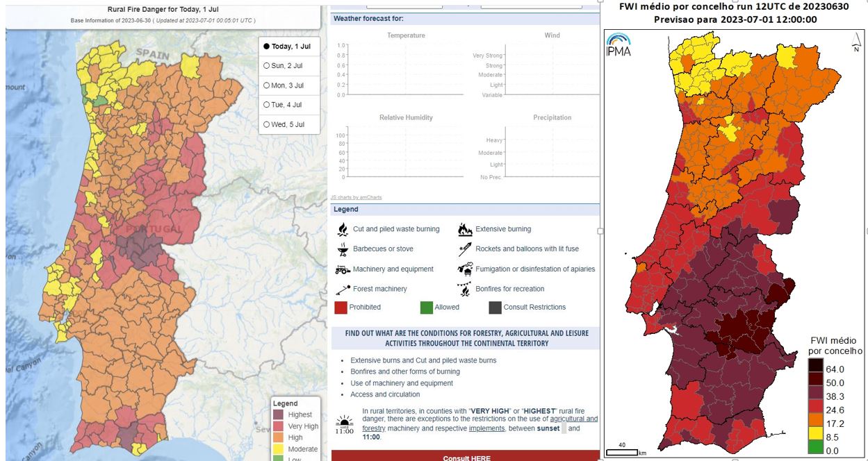This screenshot has width=868, height=461.
Task: Open Use of machinery and equipment link
Action: point(402,383)
